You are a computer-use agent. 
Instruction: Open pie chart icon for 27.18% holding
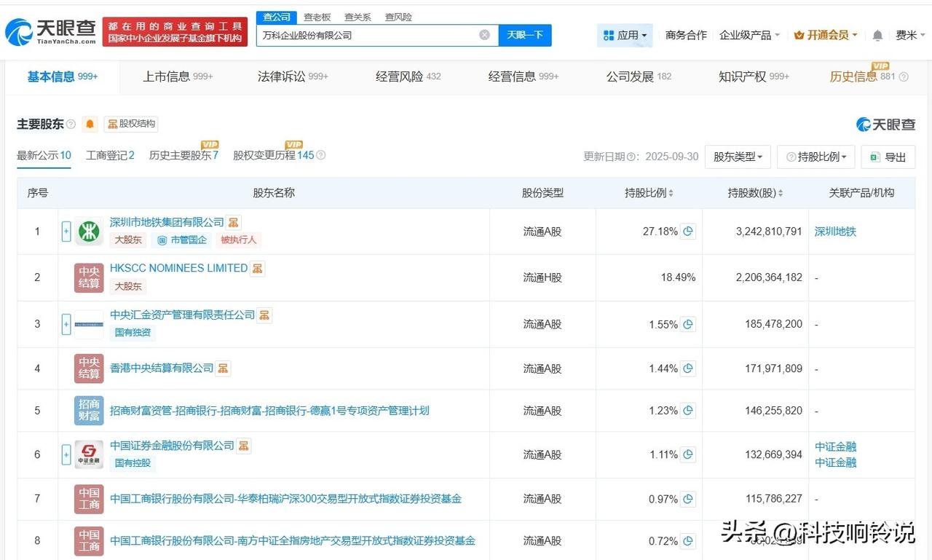[x=688, y=232]
